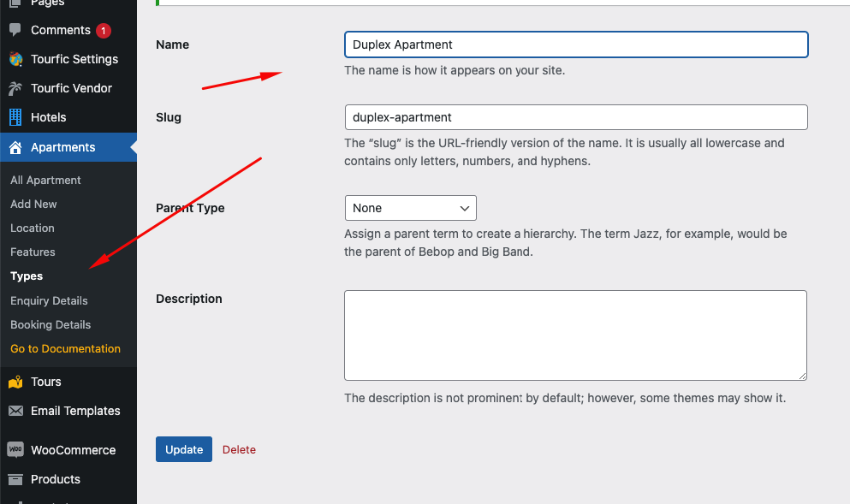Click the Comments speech bubble icon
This screenshot has width=850, height=504.
(15, 29)
